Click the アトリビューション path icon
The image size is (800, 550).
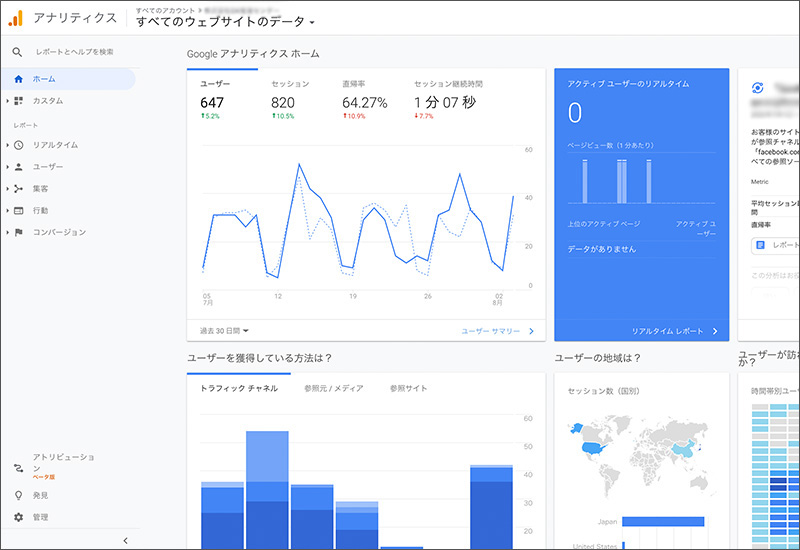[18, 468]
